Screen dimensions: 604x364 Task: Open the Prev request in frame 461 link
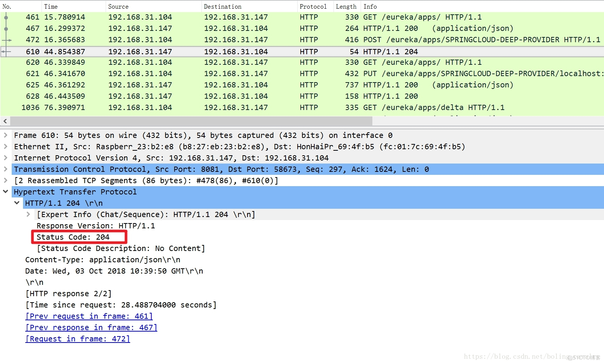click(89, 316)
